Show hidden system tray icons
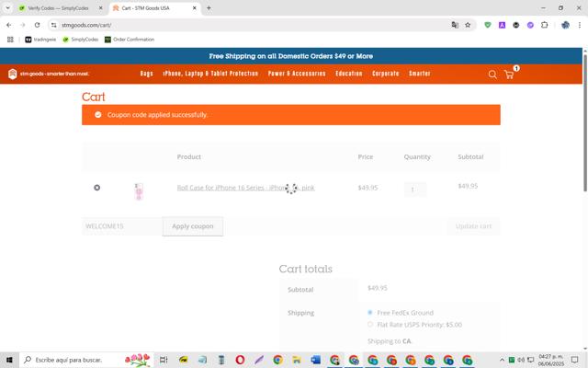 pos(503,360)
